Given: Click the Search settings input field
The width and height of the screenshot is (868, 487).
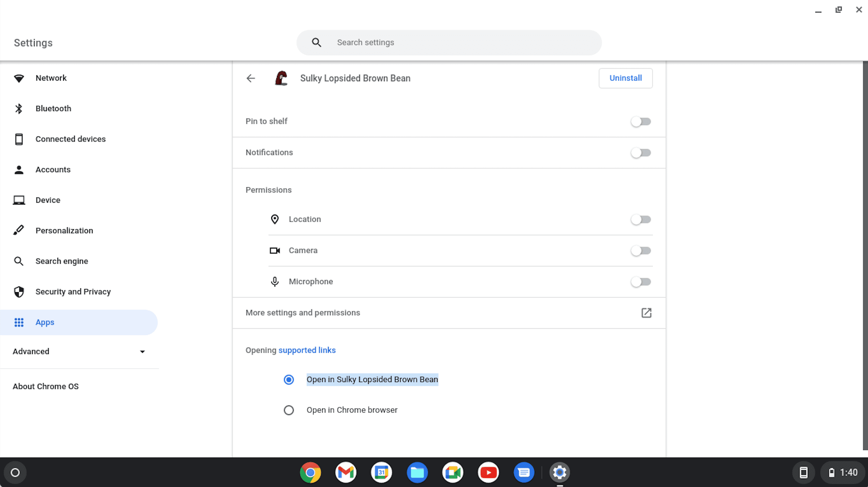Looking at the screenshot, I should (449, 42).
